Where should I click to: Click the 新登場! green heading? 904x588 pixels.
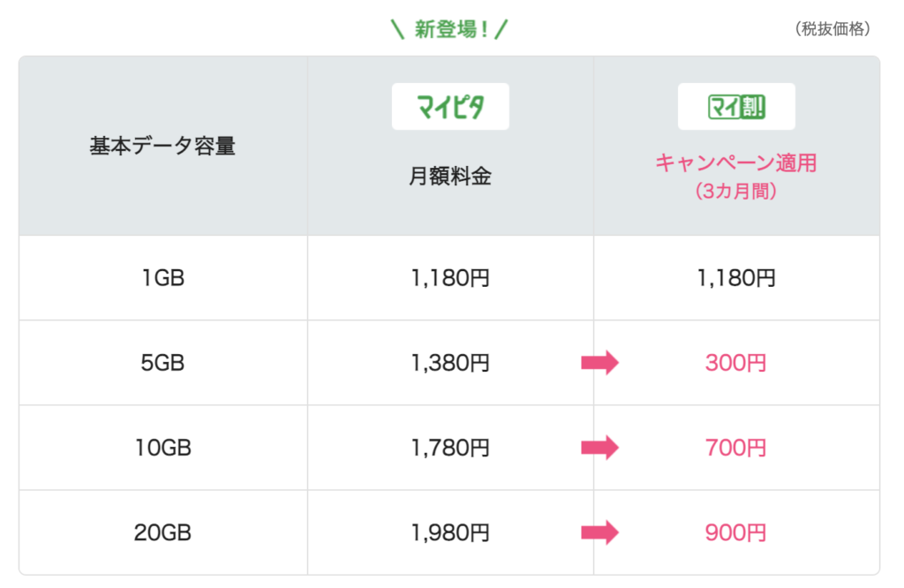pos(449,29)
